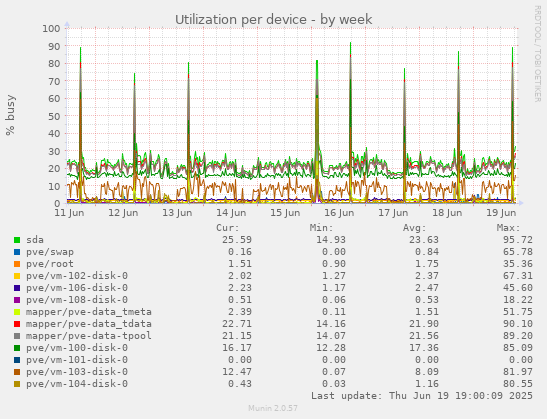This screenshot has width=547, height=419.
Task: Click sda current value 25.59
Action: click(x=237, y=240)
